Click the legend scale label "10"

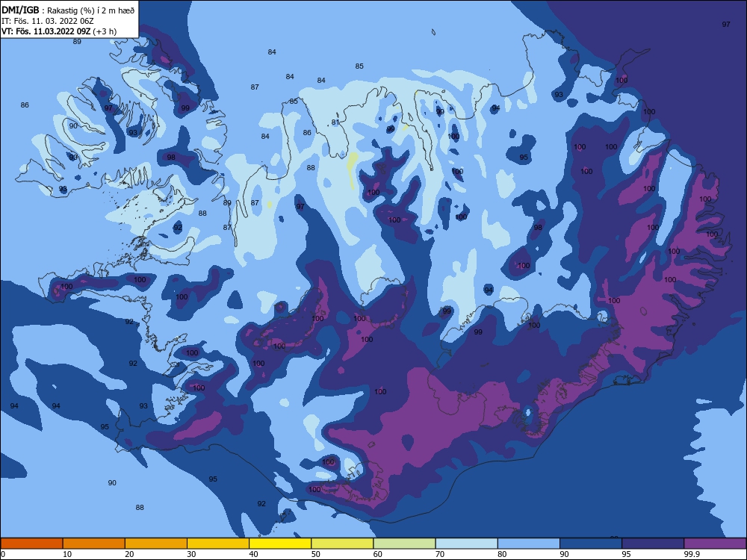click(67, 554)
